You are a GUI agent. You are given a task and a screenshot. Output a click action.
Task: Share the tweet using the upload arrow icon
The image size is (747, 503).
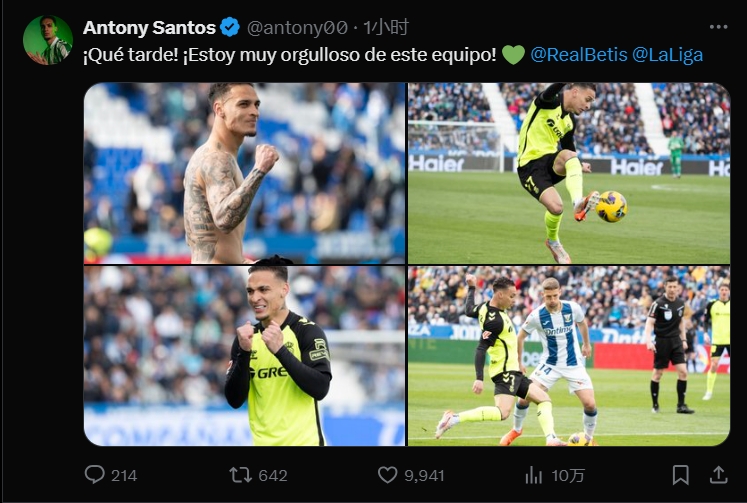point(717,475)
